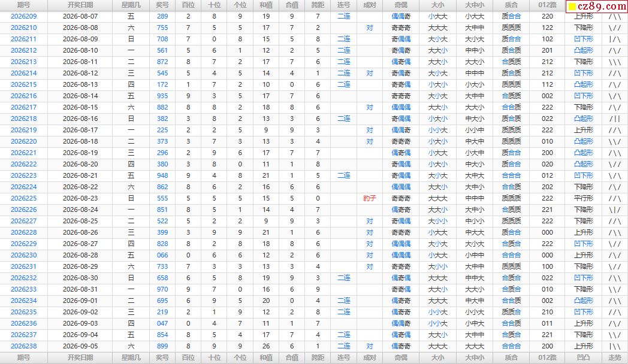Click the red 豹子 label
Screen dimensions: 628x364
370,198
